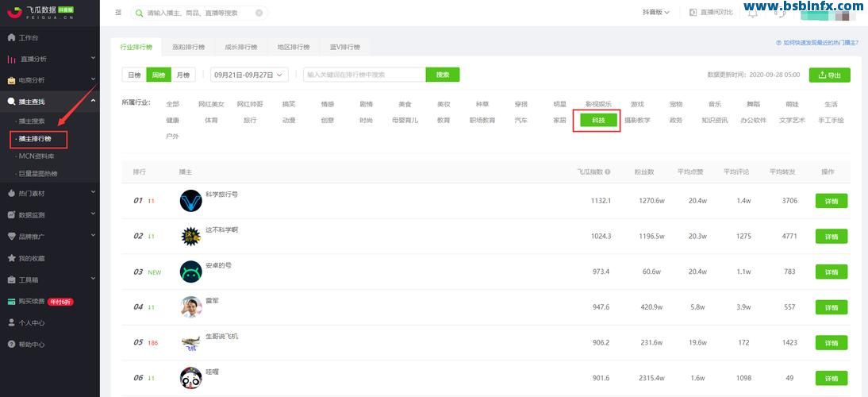Viewport: 868px width, 397px height.
Task: Focus the ranking keyword search field
Action: pyautogui.click(x=364, y=75)
